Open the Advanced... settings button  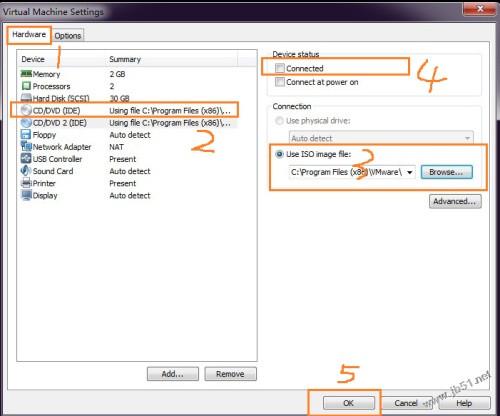[x=455, y=201]
